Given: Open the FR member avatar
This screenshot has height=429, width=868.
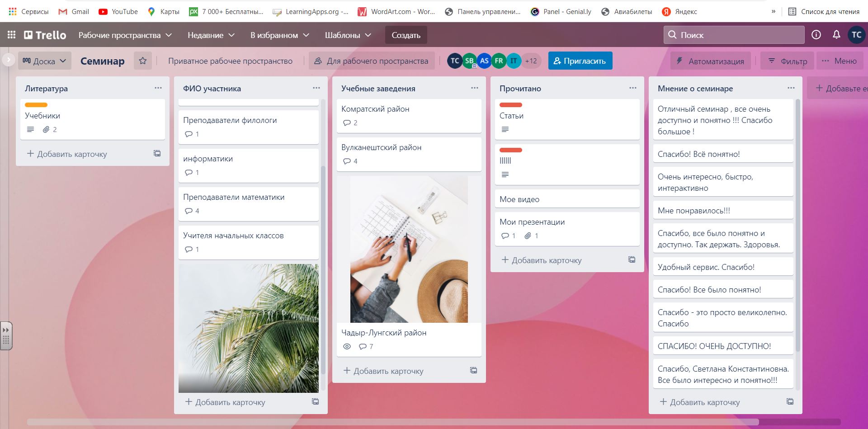Looking at the screenshot, I should [499, 61].
